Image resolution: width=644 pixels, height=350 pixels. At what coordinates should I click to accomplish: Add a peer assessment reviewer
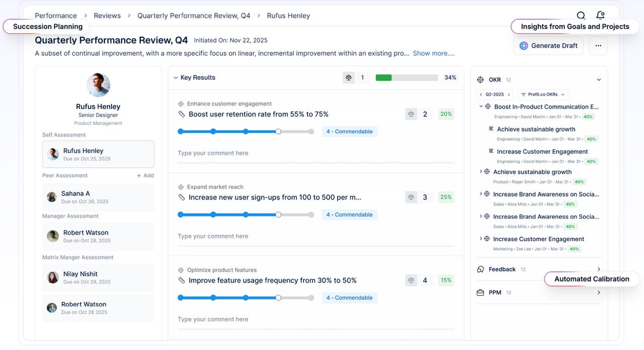(145, 176)
